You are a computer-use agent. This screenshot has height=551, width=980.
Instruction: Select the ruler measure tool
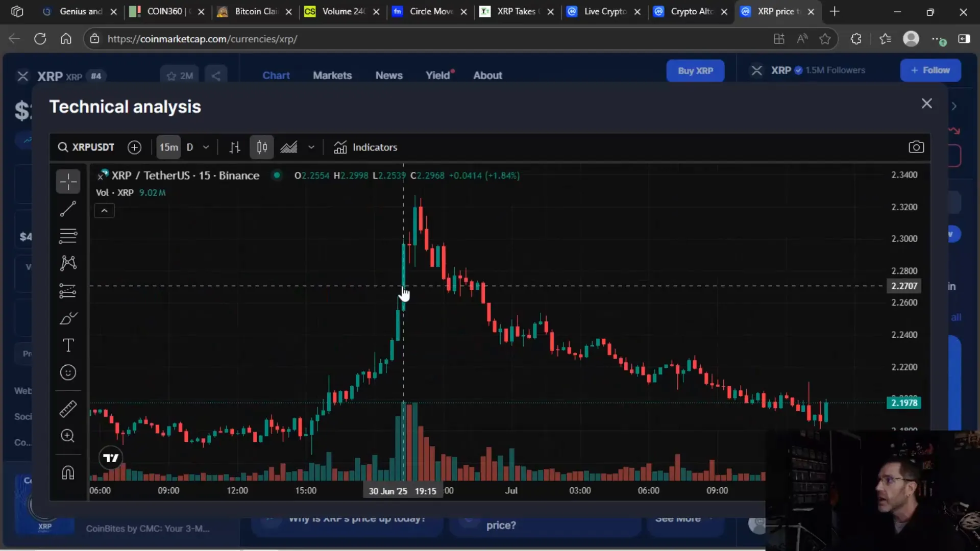click(68, 409)
